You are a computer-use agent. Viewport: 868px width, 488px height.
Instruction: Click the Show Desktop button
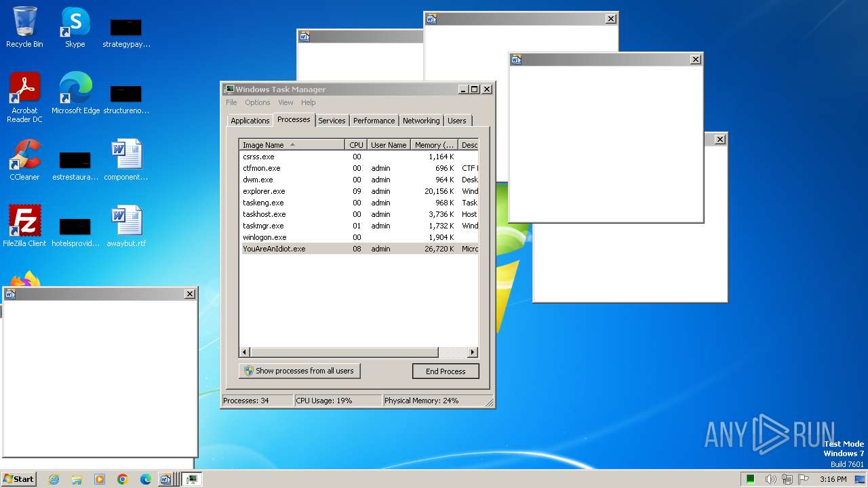coord(861,479)
